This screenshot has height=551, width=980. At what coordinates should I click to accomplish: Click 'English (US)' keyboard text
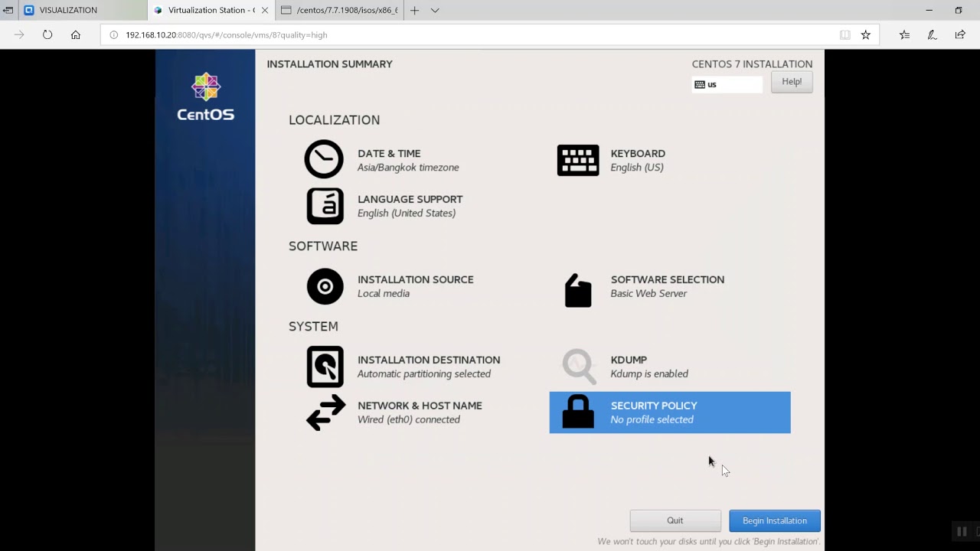pyautogui.click(x=637, y=168)
